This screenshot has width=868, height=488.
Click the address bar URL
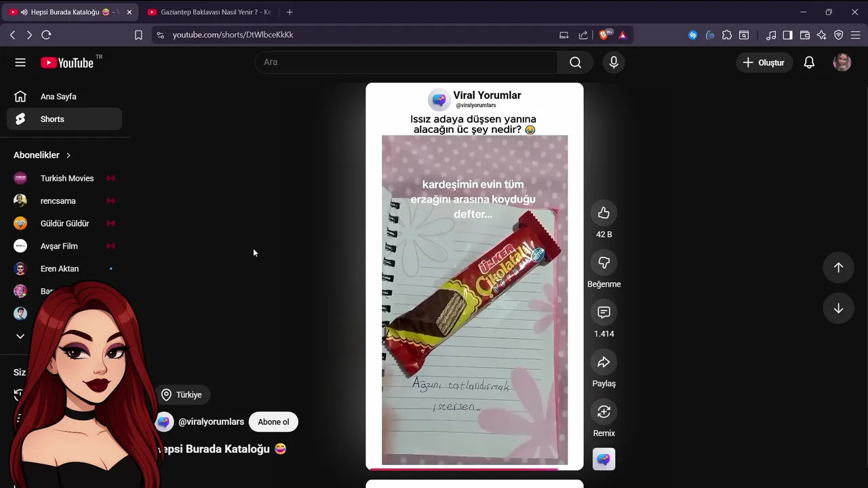(x=233, y=35)
